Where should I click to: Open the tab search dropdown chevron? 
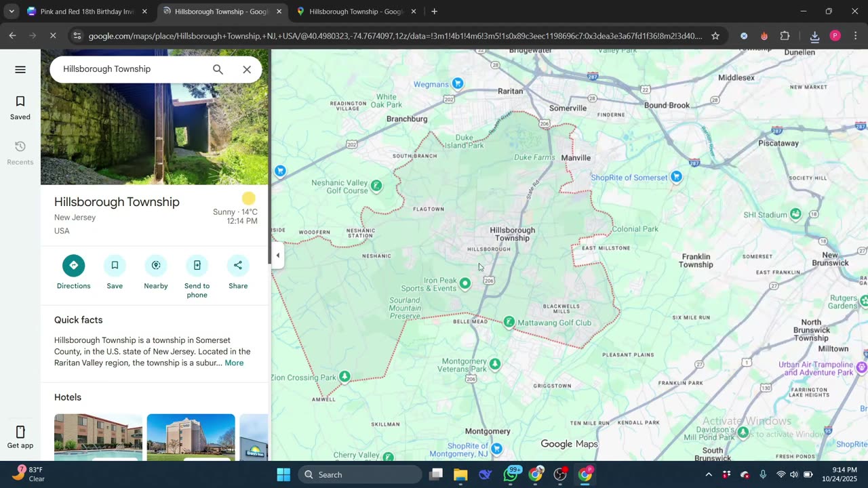pos(12,12)
